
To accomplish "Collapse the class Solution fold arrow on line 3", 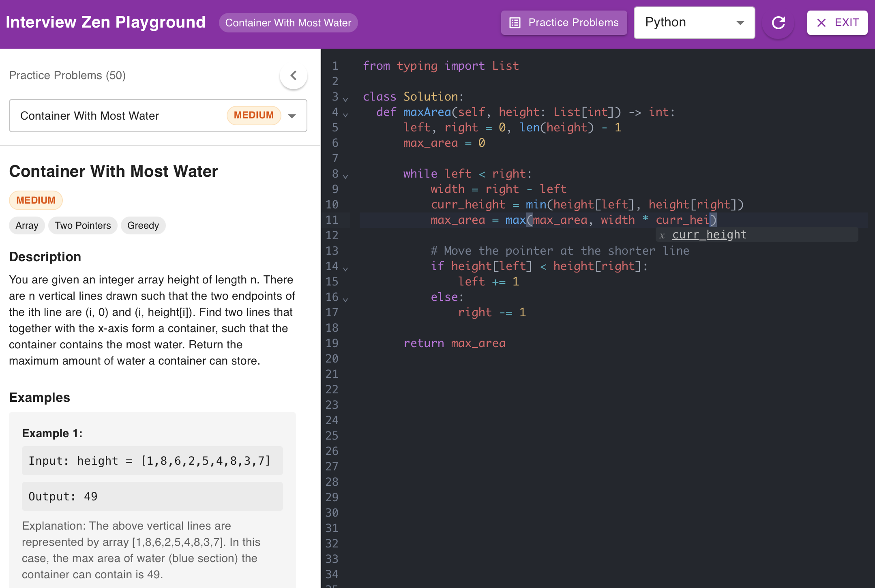I will click(x=346, y=99).
